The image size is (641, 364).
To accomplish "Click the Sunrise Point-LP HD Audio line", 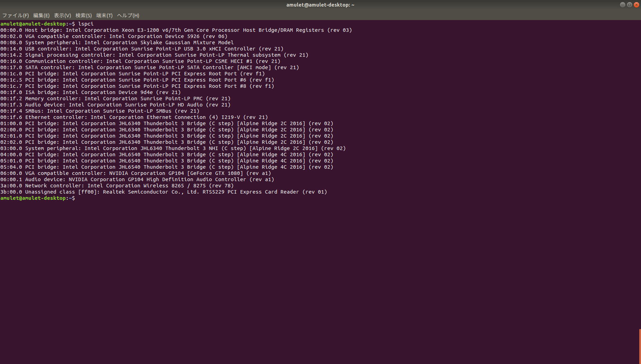I will [x=116, y=105].
